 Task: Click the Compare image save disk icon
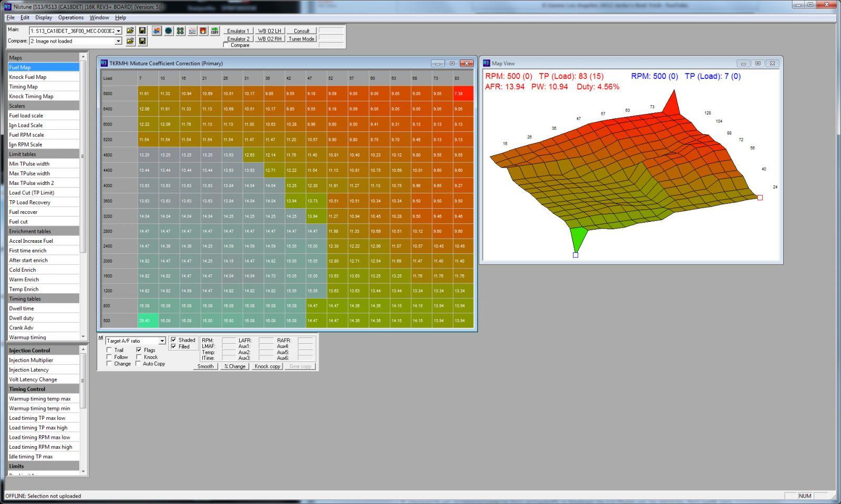[x=142, y=41]
